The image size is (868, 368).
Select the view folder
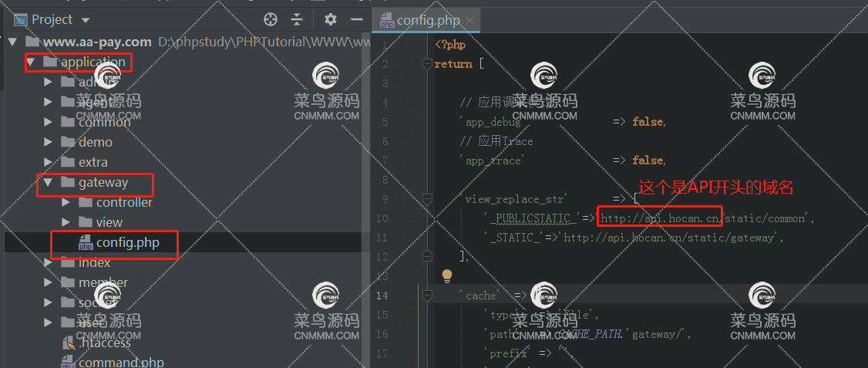tap(109, 222)
